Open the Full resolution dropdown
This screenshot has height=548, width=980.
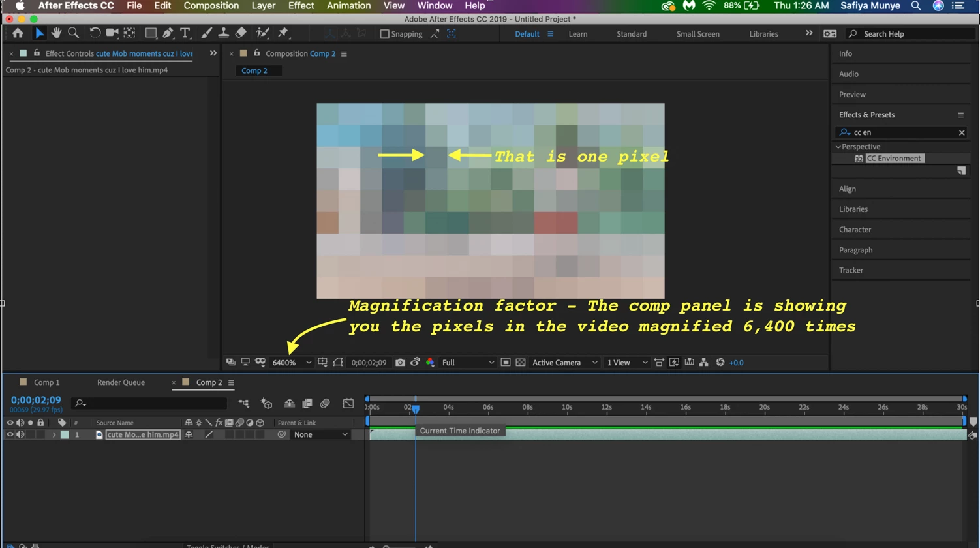click(468, 363)
